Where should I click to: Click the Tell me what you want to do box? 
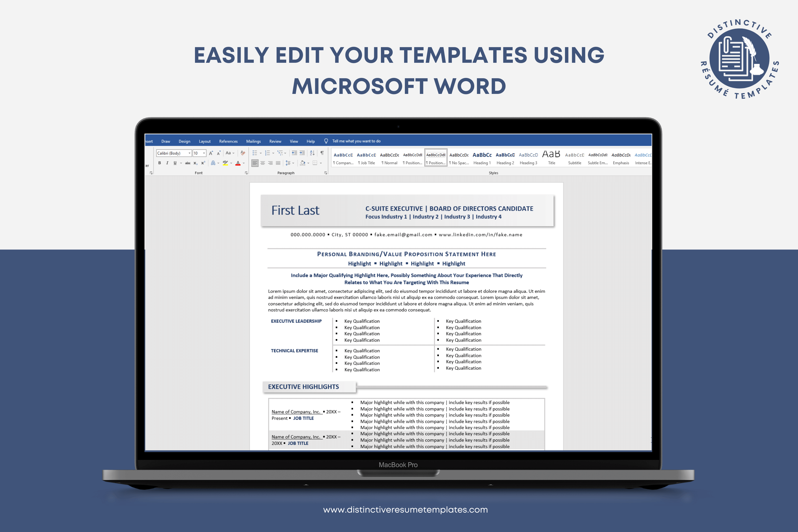[356, 141]
